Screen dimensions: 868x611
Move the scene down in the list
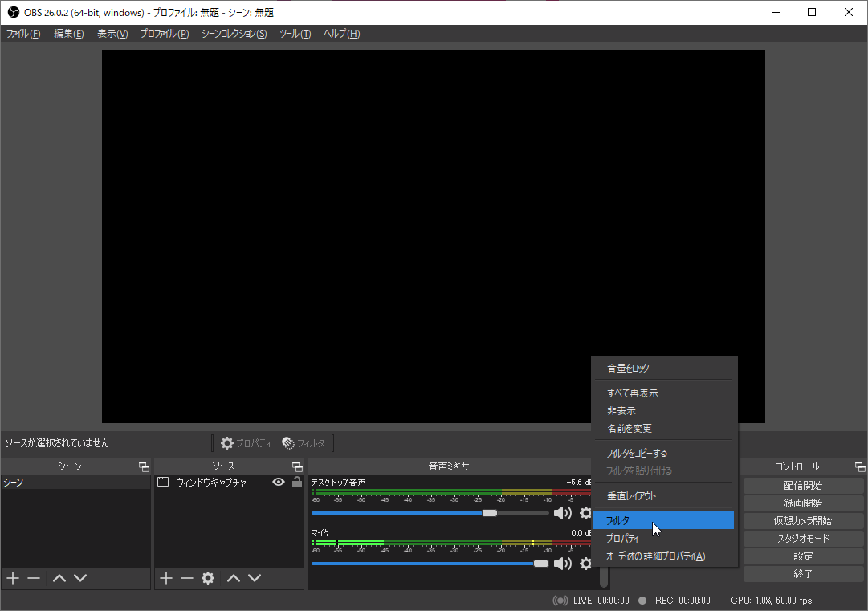coord(80,578)
